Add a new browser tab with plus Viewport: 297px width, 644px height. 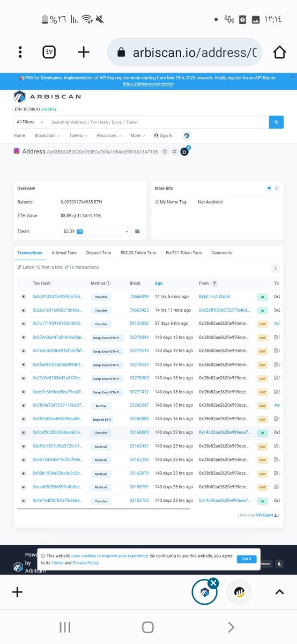pyautogui.click(x=84, y=52)
